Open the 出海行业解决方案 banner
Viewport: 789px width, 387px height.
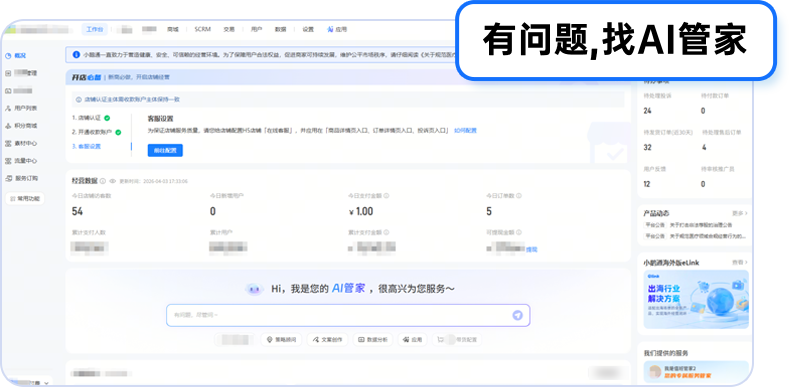click(x=696, y=299)
